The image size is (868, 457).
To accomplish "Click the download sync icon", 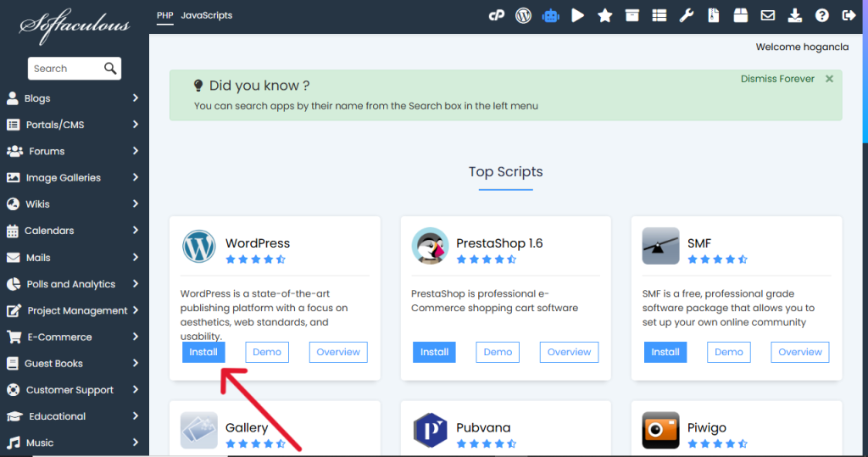I will click(x=794, y=15).
